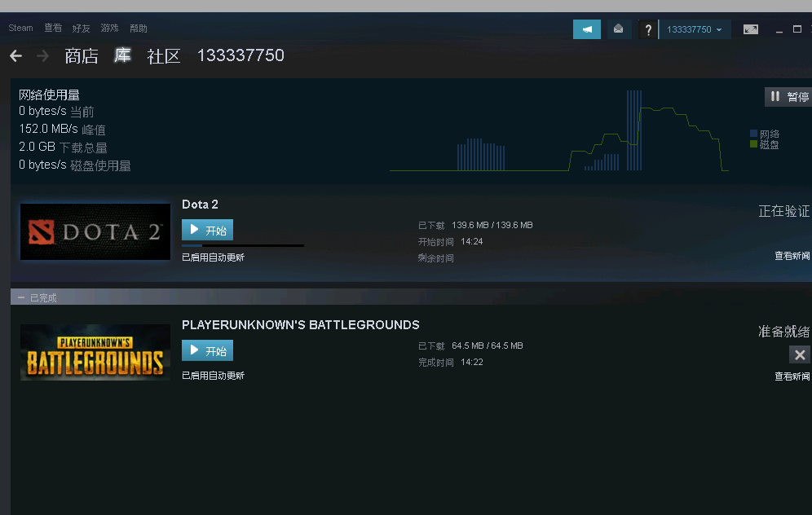Click the 139.6 MB / 139.6 MB value
Viewport: 812px width, 515px height.
(x=492, y=225)
